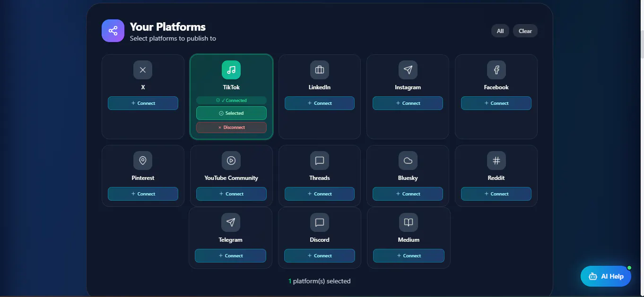Click the LinkedIn label
This screenshot has width=644, height=297.
click(320, 87)
